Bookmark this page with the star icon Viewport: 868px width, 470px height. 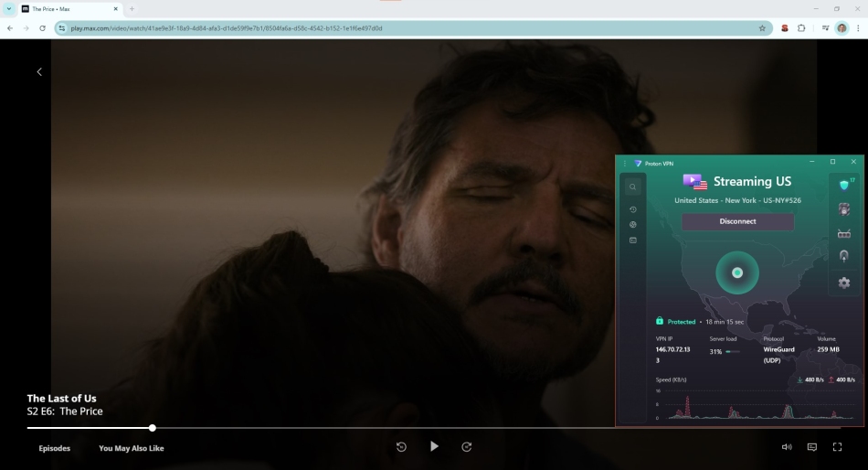click(762, 28)
